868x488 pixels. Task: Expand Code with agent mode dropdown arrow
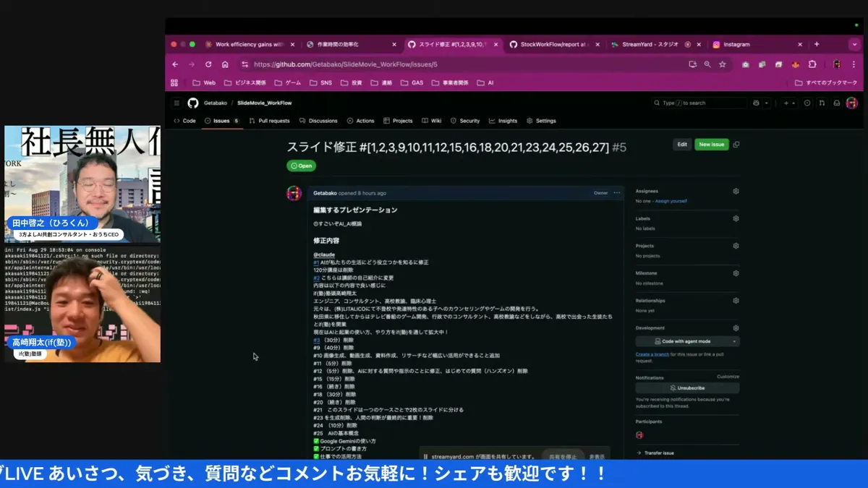(x=734, y=341)
